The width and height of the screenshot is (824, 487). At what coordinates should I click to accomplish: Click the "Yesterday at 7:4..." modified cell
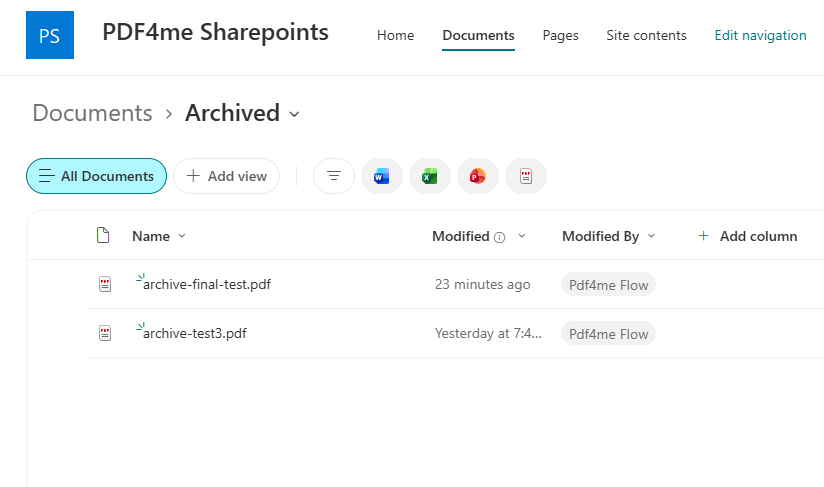(488, 333)
